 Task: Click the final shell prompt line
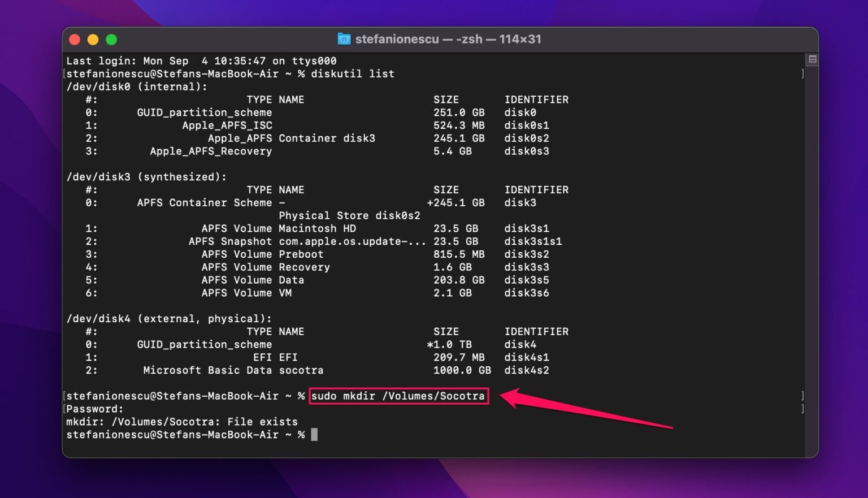click(186, 435)
